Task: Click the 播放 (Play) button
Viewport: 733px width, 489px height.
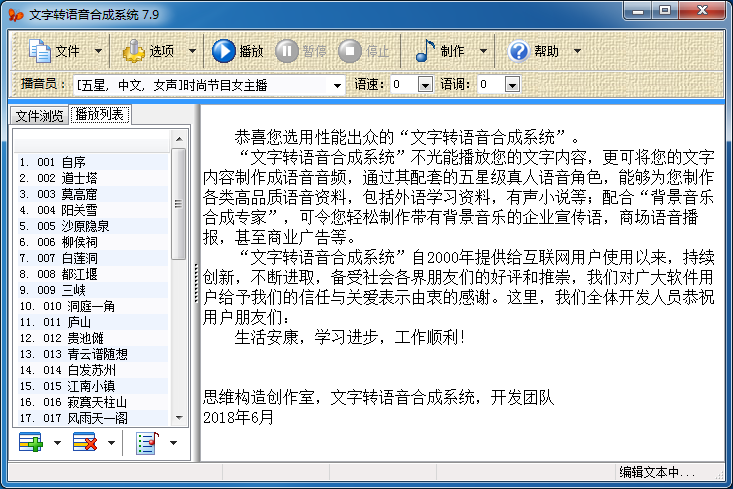Action: [x=237, y=51]
